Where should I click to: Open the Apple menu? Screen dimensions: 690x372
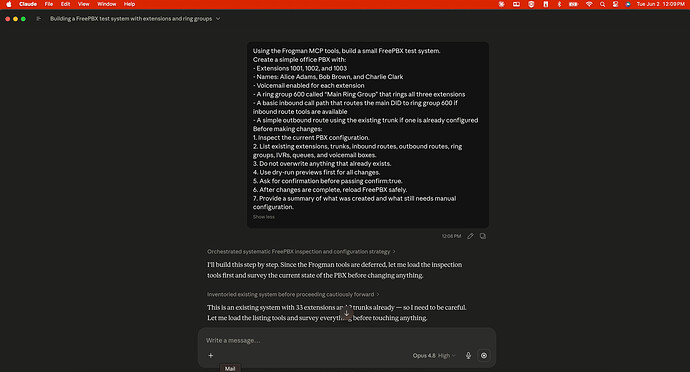[9, 4]
